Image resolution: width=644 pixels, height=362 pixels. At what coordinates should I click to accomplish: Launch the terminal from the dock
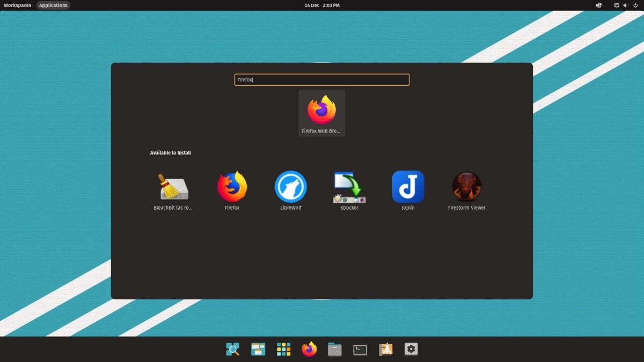(x=360, y=349)
